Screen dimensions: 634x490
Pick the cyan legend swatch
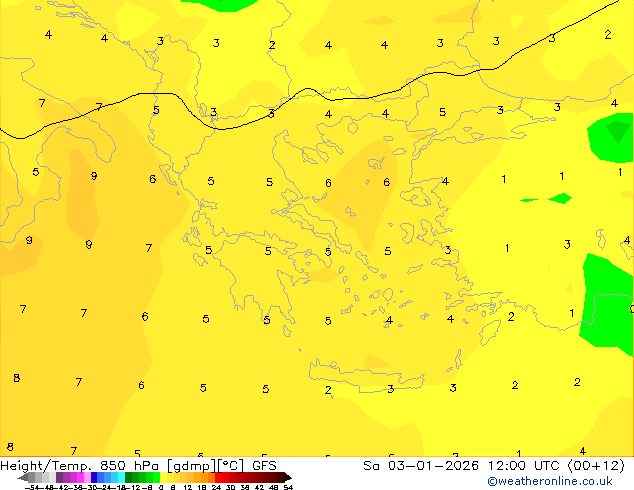pyautogui.click(x=121, y=477)
